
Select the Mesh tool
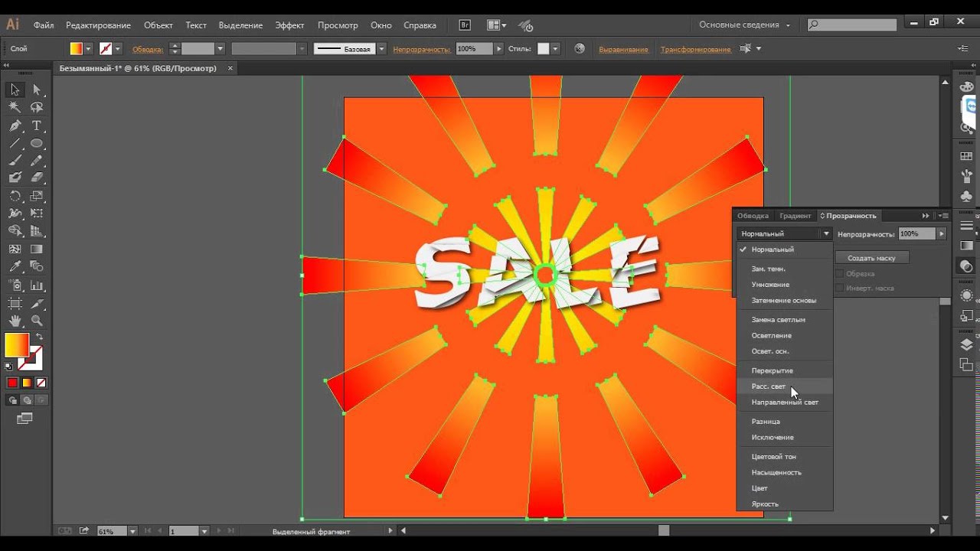pos(15,249)
